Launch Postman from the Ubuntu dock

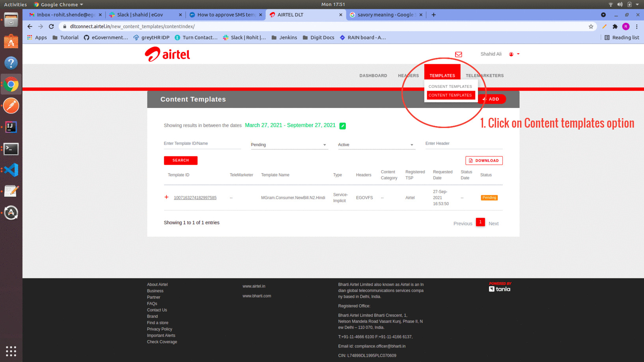11,106
